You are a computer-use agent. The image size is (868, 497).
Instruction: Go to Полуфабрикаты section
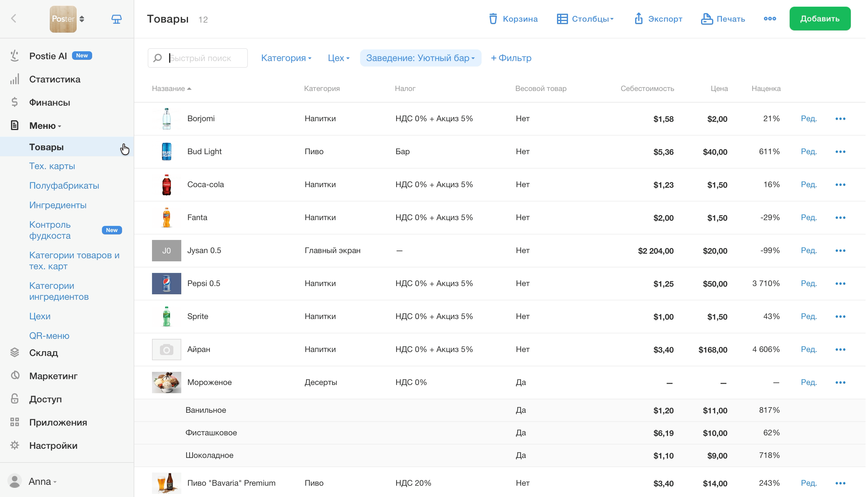(x=64, y=186)
